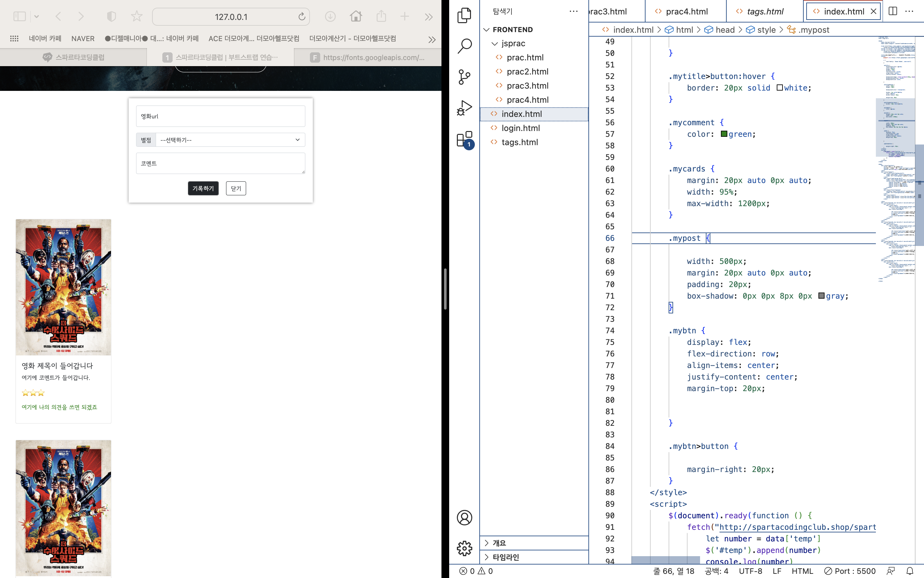Open the Source Control view

464,77
